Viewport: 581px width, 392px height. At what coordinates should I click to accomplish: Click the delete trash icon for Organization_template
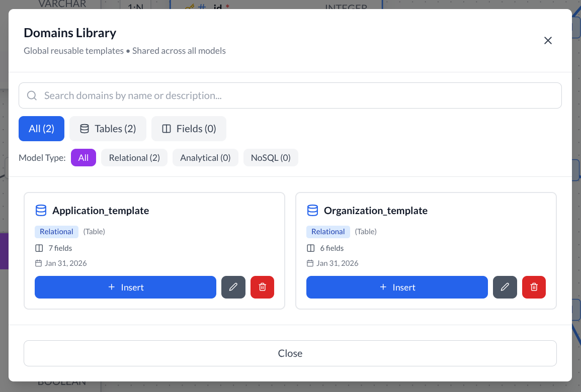[x=534, y=287]
